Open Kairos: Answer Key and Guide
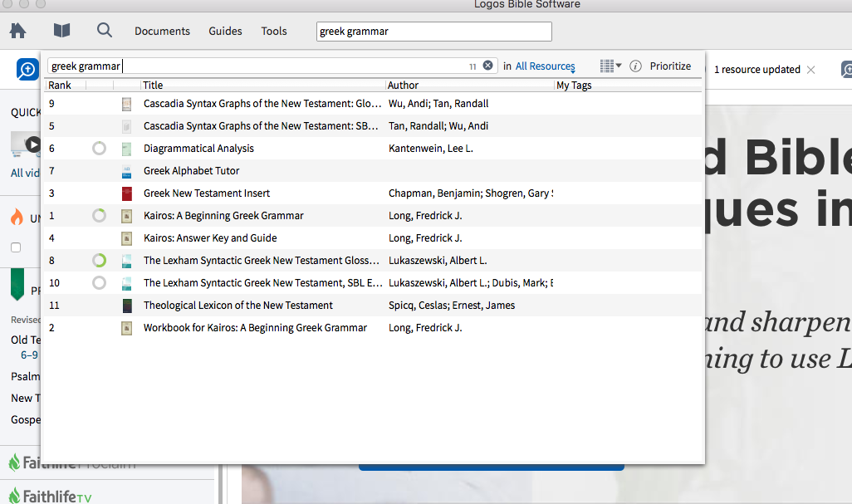The width and height of the screenshot is (852, 504). point(210,237)
